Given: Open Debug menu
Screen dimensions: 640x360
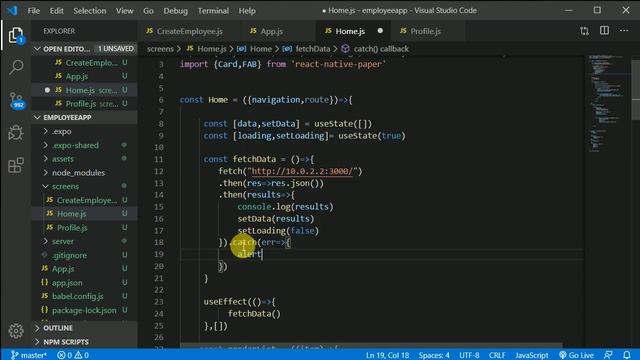Looking at the screenshot, I should 176,11.
